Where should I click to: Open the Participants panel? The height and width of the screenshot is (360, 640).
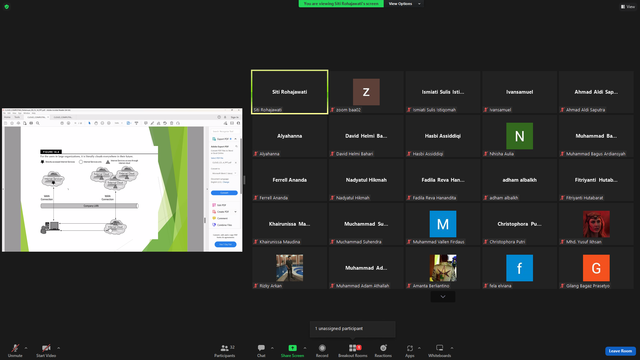click(224, 350)
